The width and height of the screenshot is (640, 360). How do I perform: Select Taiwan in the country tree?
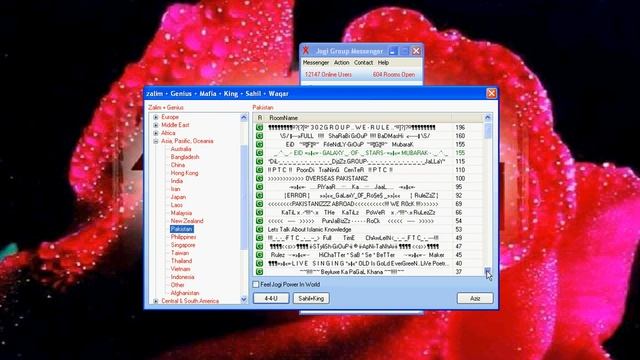(180, 253)
